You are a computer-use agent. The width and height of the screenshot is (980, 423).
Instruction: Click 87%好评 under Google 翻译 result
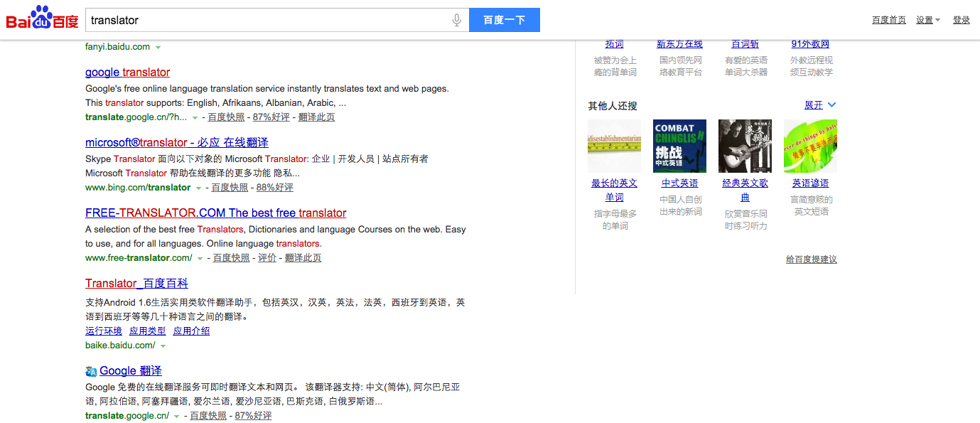click(254, 415)
